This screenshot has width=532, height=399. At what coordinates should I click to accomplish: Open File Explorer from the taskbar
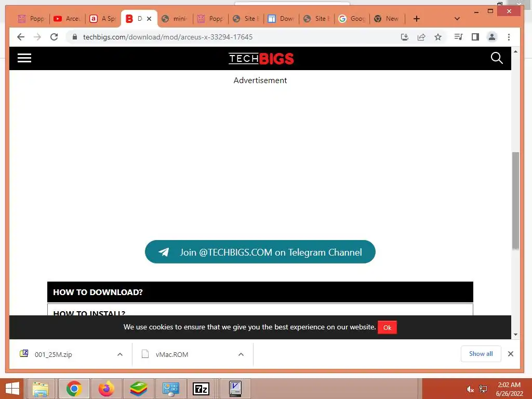point(41,389)
